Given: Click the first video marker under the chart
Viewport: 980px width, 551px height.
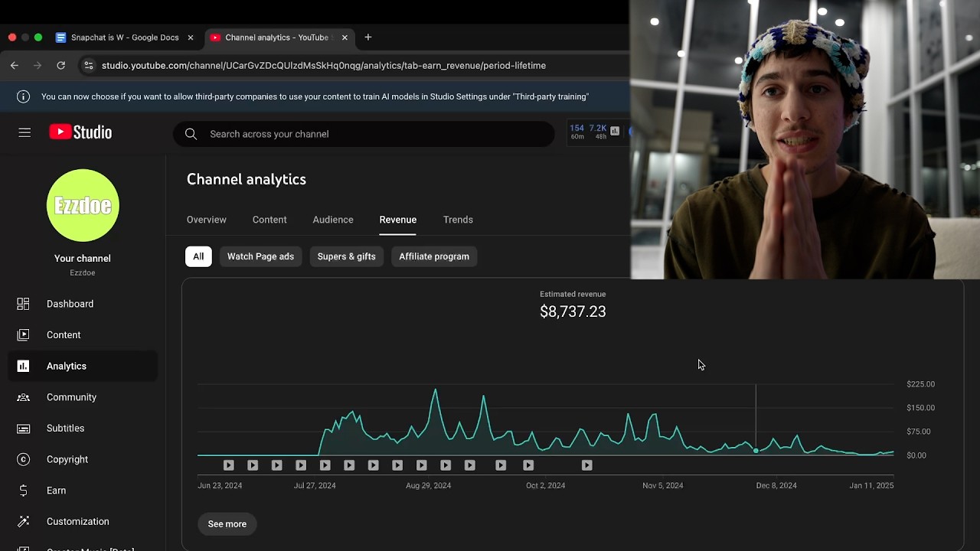Looking at the screenshot, I should (x=228, y=465).
